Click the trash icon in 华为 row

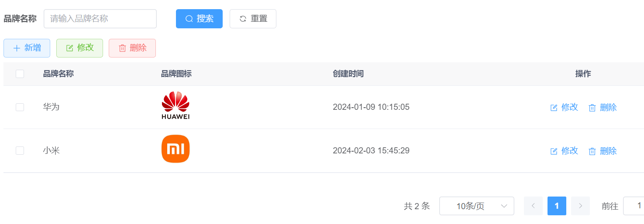pos(592,108)
